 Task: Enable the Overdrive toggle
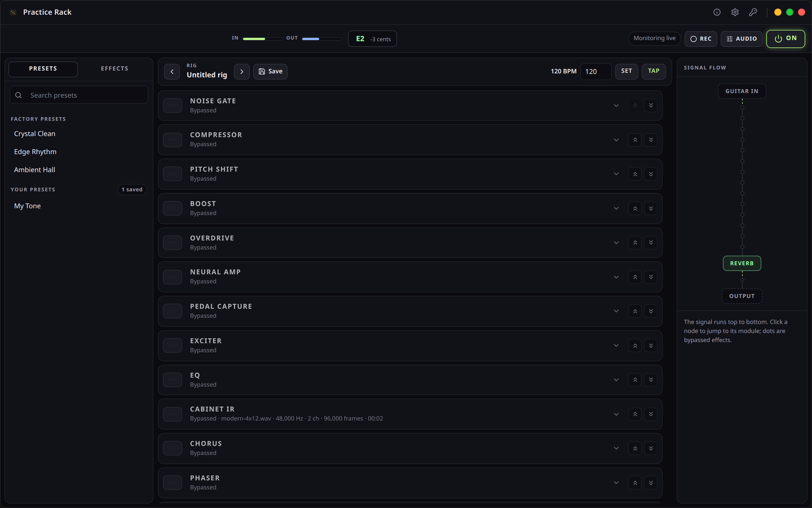173,243
